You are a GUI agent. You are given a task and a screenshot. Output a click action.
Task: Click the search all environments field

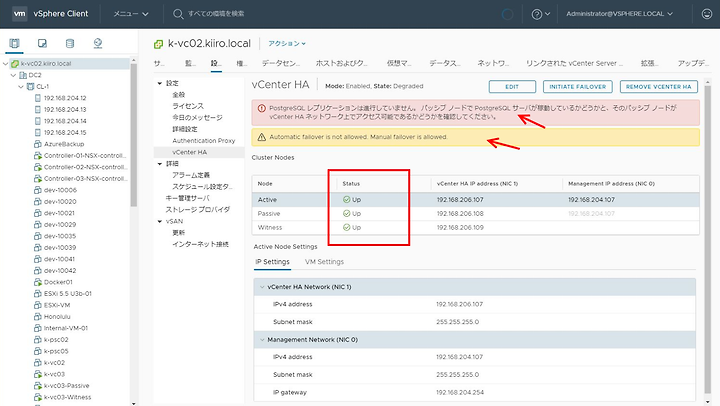[x=216, y=14]
